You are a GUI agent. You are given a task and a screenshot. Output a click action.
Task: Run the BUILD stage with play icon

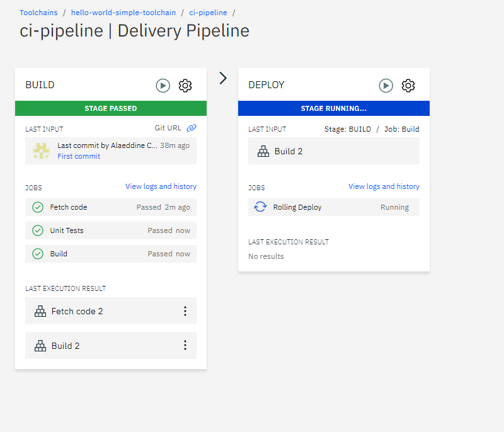pos(163,86)
